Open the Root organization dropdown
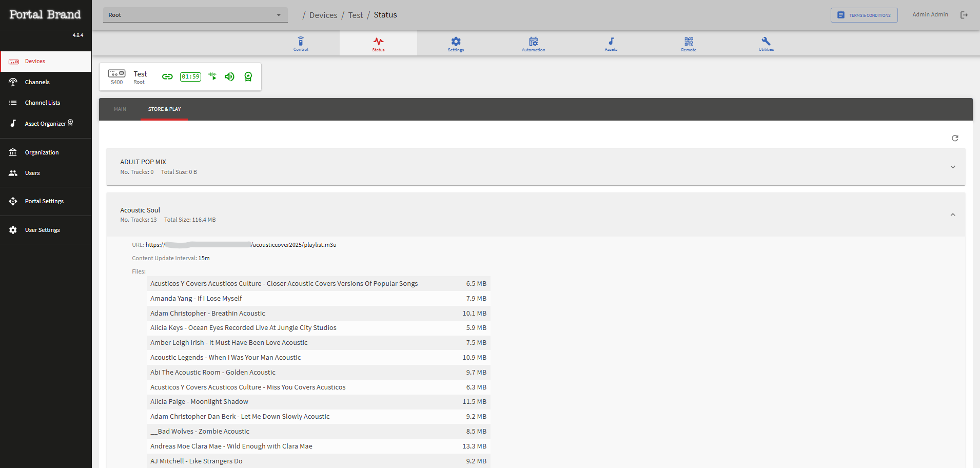This screenshot has height=468, width=980. coord(195,15)
